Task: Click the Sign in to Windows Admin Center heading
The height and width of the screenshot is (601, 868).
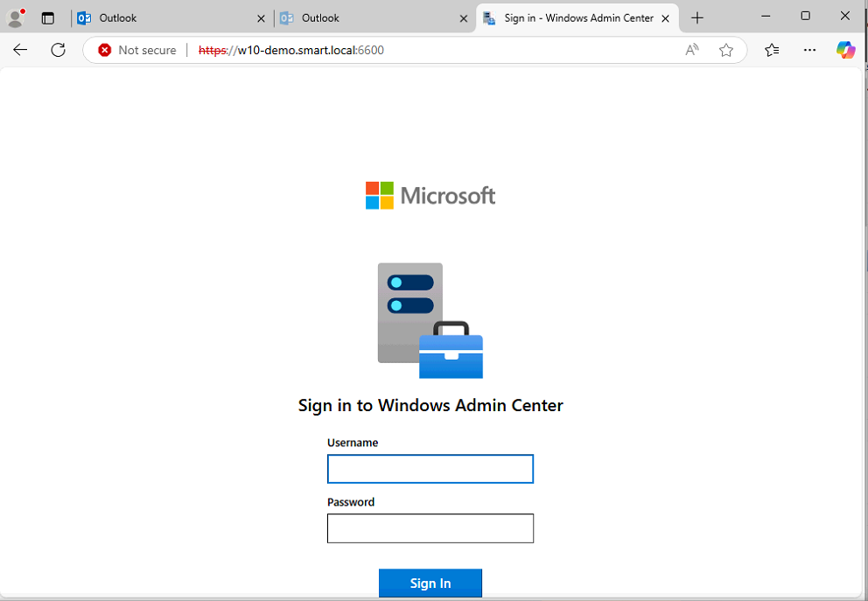Action: click(x=430, y=405)
